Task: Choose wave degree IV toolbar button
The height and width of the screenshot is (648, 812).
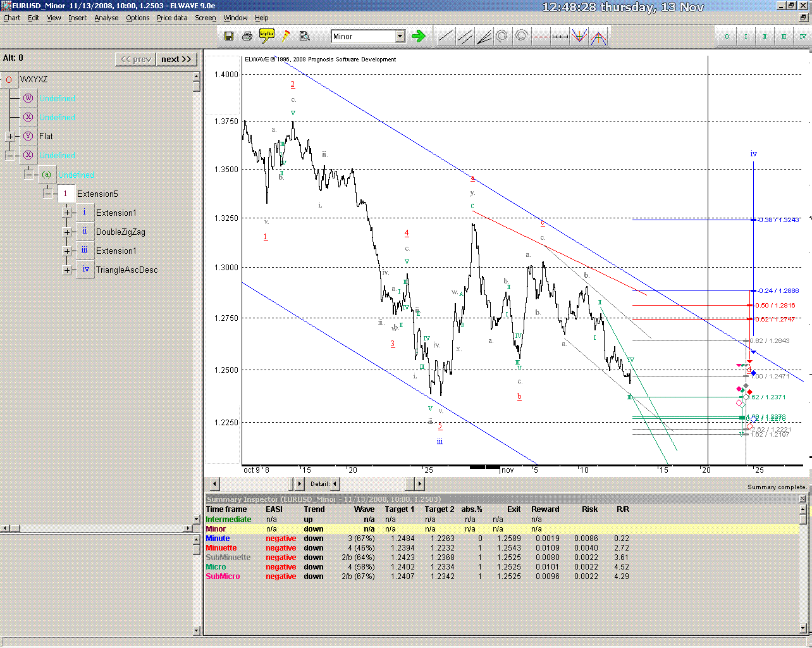Action: click(x=802, y=37)
